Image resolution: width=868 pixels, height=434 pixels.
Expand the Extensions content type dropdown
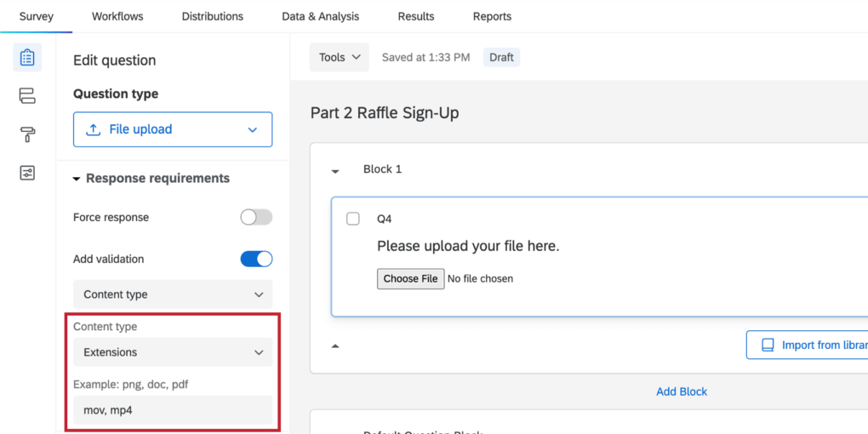coord(173,352)
